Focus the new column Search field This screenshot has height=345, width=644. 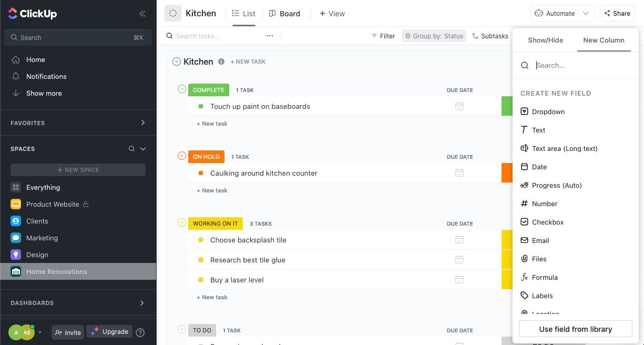tap(581, 65)
